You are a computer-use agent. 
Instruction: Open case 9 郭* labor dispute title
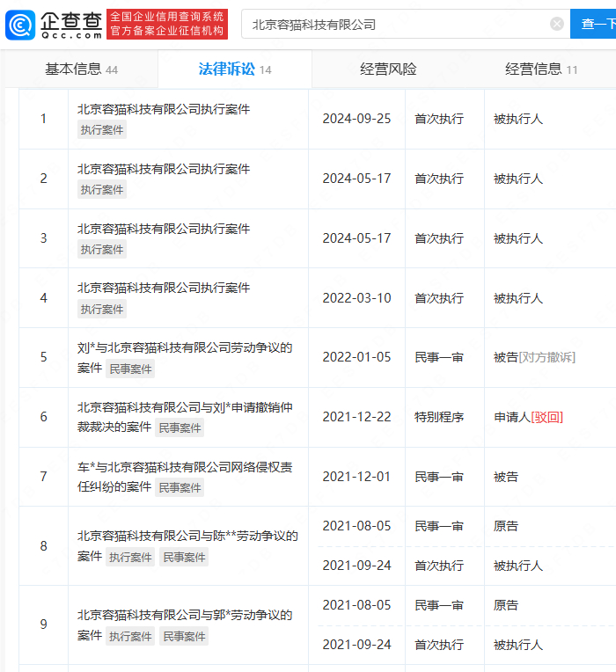[x=185, y=625]
